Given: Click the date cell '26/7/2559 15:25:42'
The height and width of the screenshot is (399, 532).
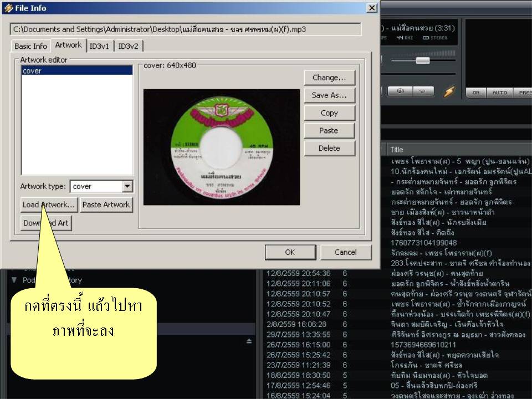Looking at the screenshot, I should tap(298, 355).
